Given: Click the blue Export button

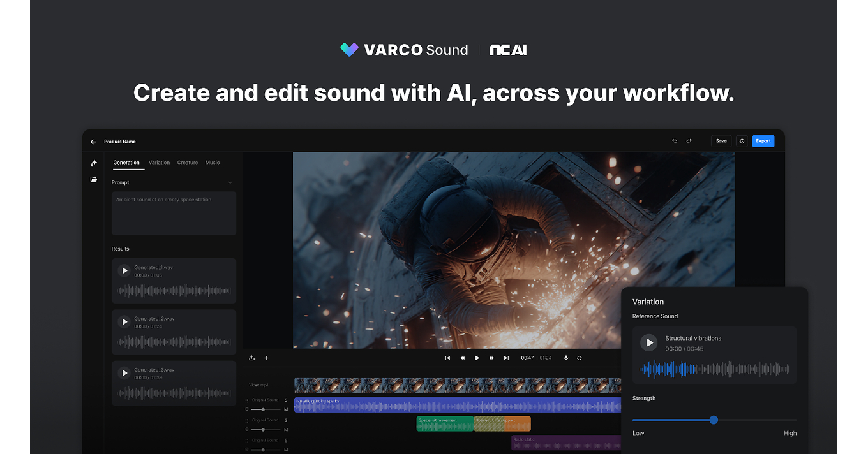Looking at the screenshot, I should (x=763, y=141).
